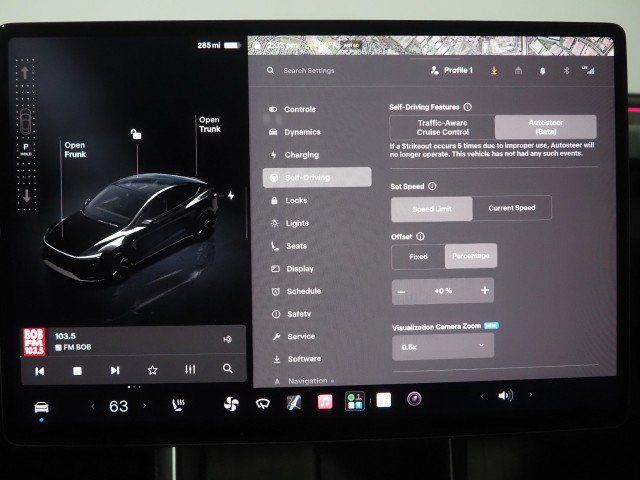Open the Controls settings menu
This screenshot has width=640, height=480.
coord(300,109)
